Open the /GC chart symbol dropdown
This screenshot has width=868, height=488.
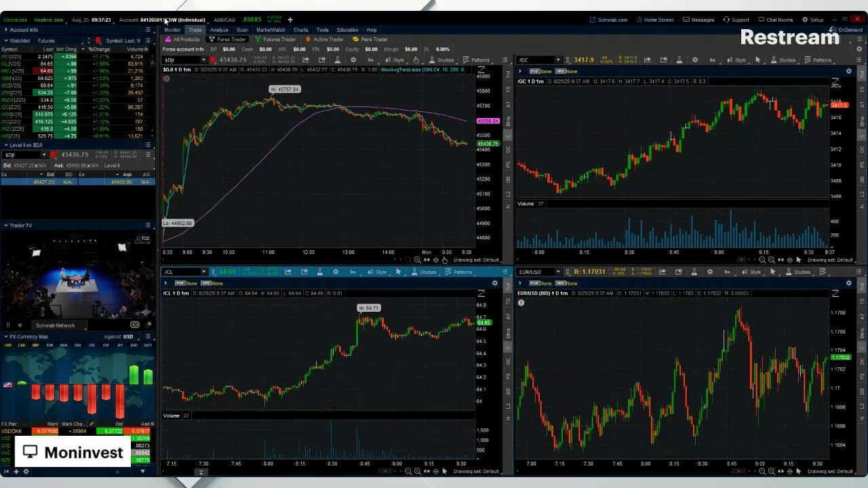558,60
